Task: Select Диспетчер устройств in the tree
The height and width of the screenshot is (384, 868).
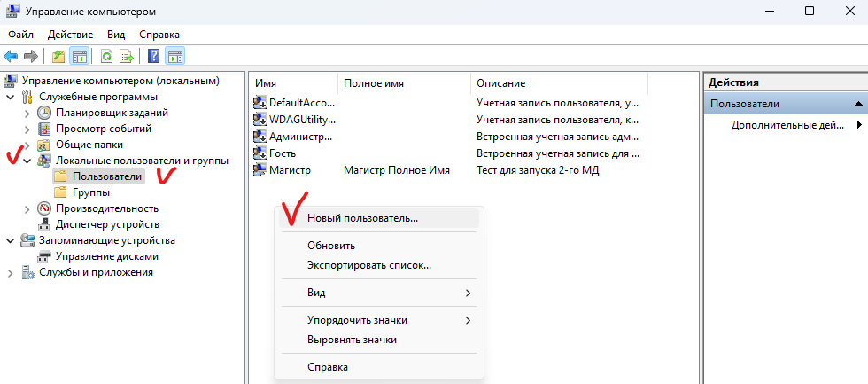Action: click(106, 224)
